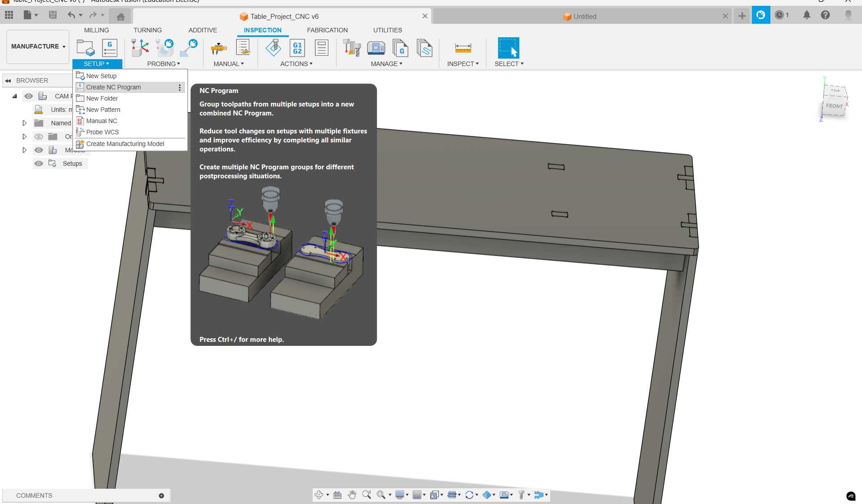862x504 pixels.
Task: Add a comment with the plus button
Action: point(161,495)
